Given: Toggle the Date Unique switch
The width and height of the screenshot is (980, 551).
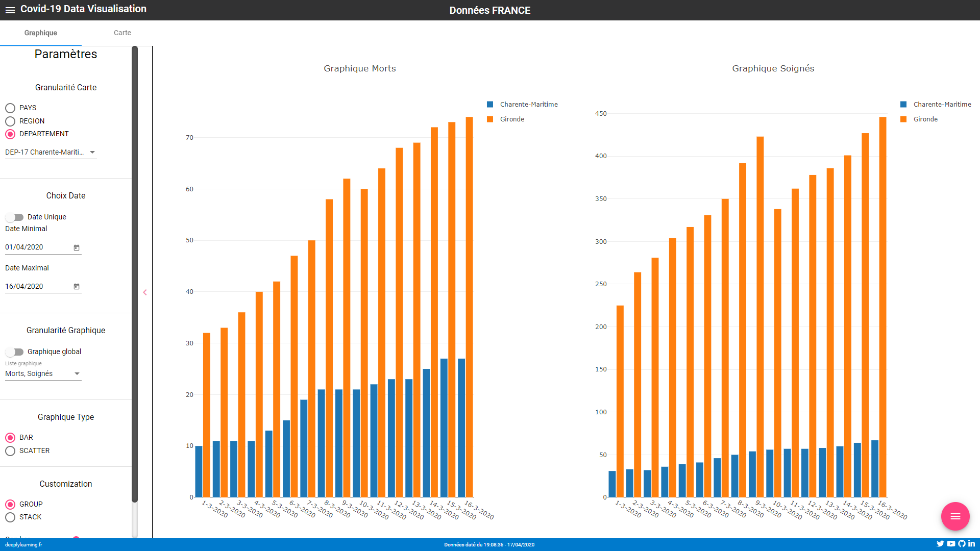Looking at the screenshot, I should (15, 217).
